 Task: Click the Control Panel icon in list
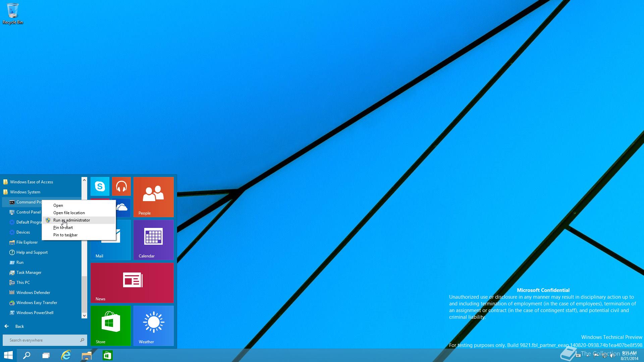pyautogui.click(x=12, y=212)
